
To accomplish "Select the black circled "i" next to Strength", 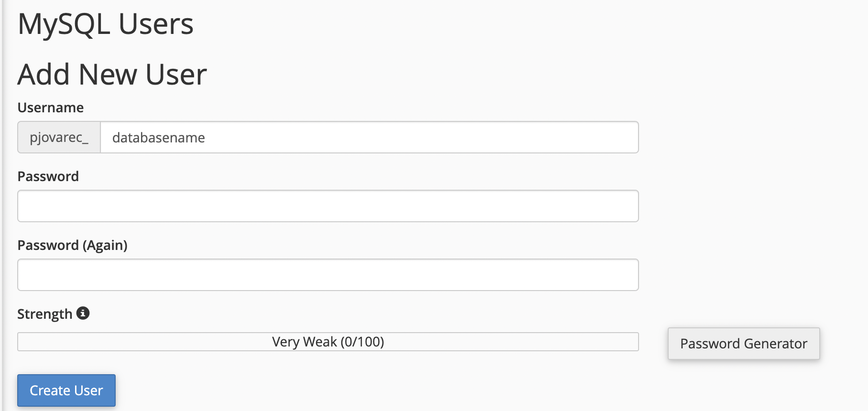I will point(83,313).
